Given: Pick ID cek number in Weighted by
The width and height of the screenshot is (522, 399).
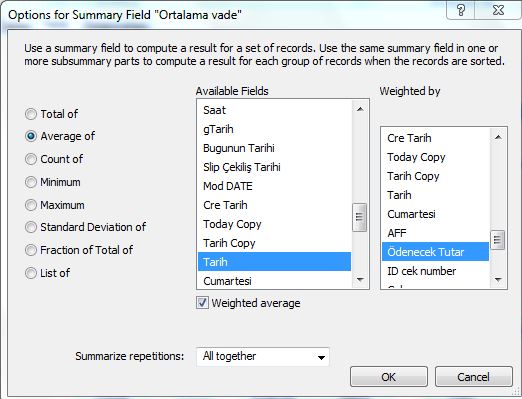Looking at the screenshot, I should [x=435, y=271].
